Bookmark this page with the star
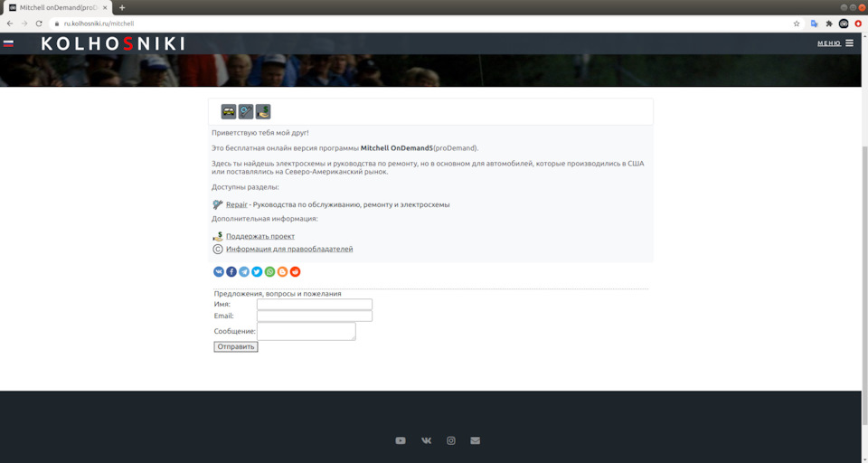This screenshot has height=463, width=868. coord(797,24)
